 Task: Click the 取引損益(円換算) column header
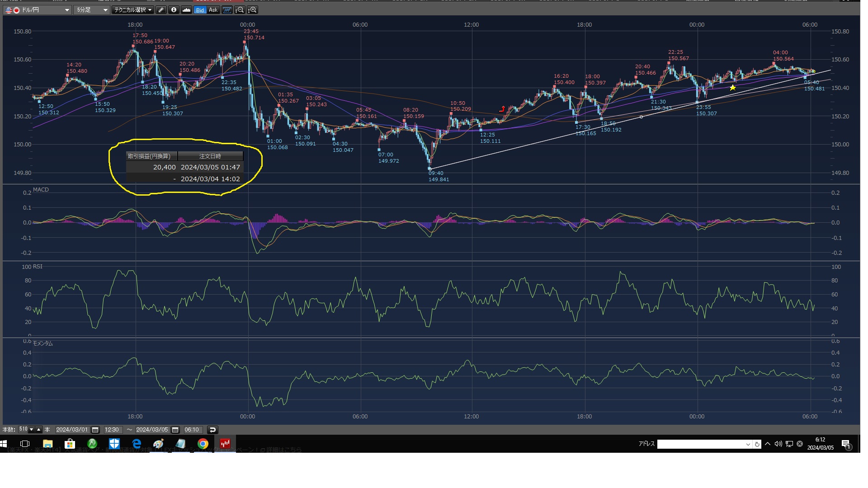[x=151, y=156]
